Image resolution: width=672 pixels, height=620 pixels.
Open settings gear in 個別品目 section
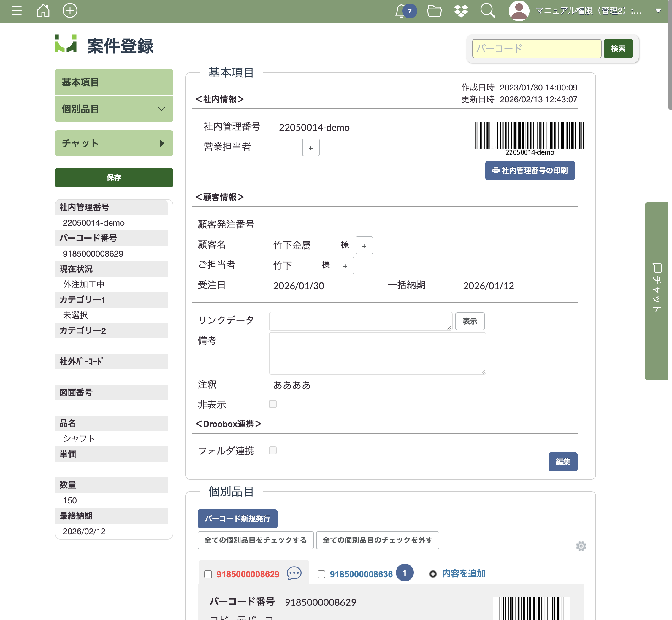pyautogui.click(x=581, y=546)
